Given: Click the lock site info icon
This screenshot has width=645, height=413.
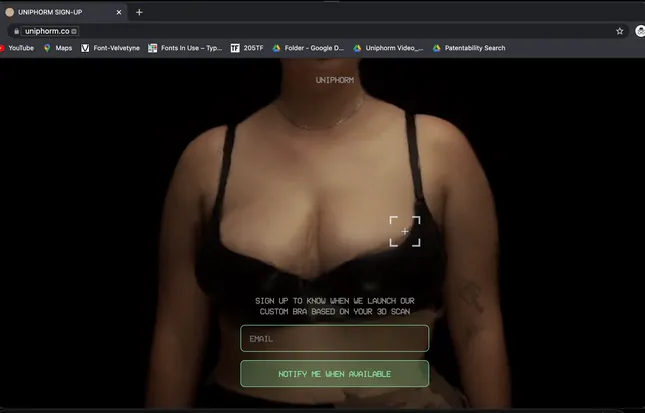Looking at the screenshot, I should click(x=16, y=31).
